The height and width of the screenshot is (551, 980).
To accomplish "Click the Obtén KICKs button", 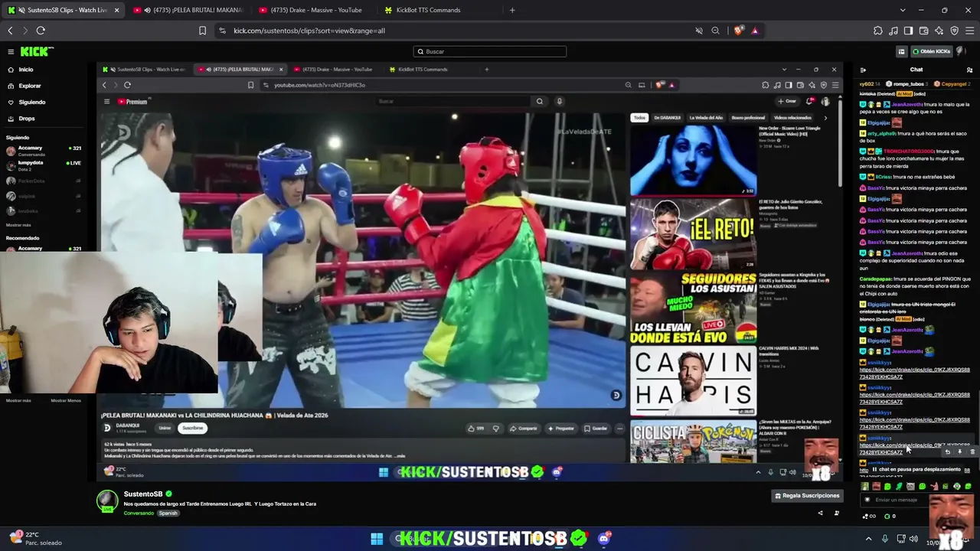I will click(x=931, y=51).
